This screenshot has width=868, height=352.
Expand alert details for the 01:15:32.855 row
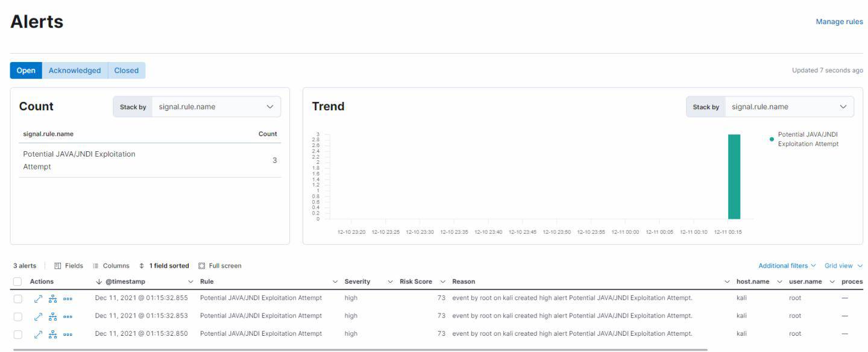pyautogui.click(x=38, y=298)
